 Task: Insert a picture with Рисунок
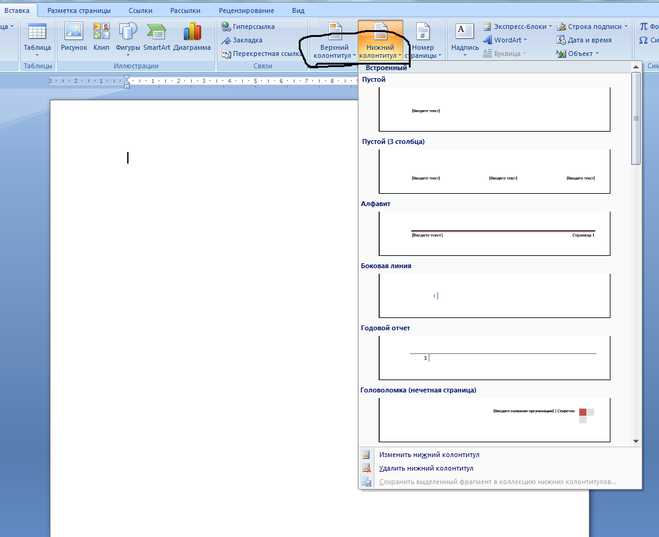point(74,38)
